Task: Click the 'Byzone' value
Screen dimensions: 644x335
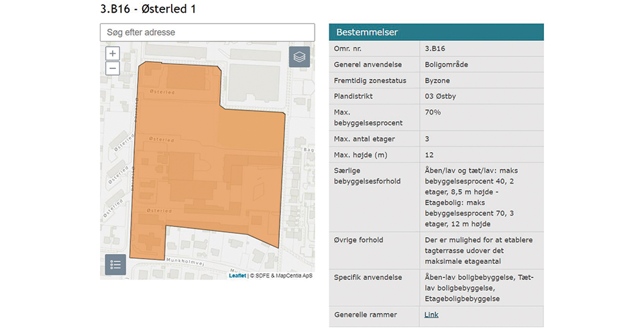Action: point(437,80)
